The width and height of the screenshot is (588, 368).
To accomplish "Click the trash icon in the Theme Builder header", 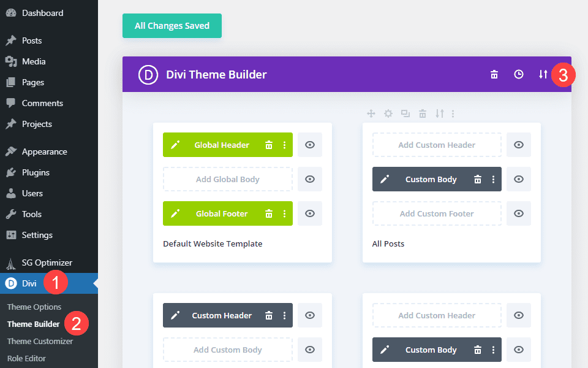I will 494,74.
